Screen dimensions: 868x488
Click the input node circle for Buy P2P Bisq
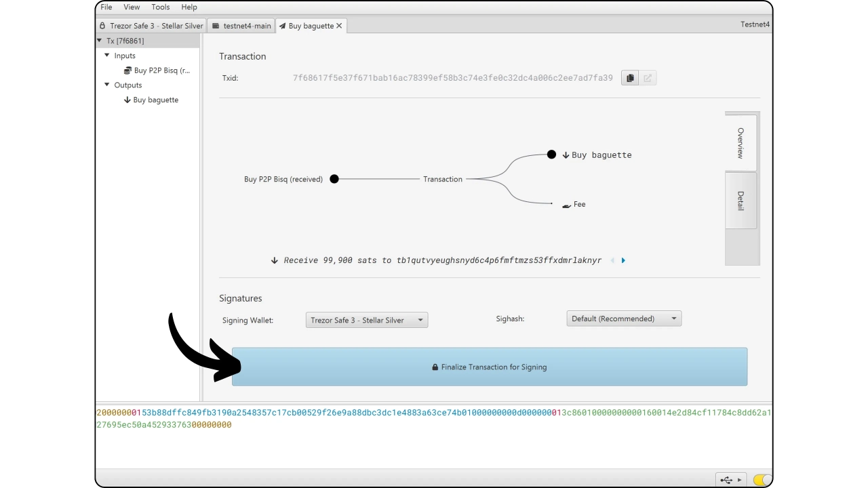coord(334,179)
